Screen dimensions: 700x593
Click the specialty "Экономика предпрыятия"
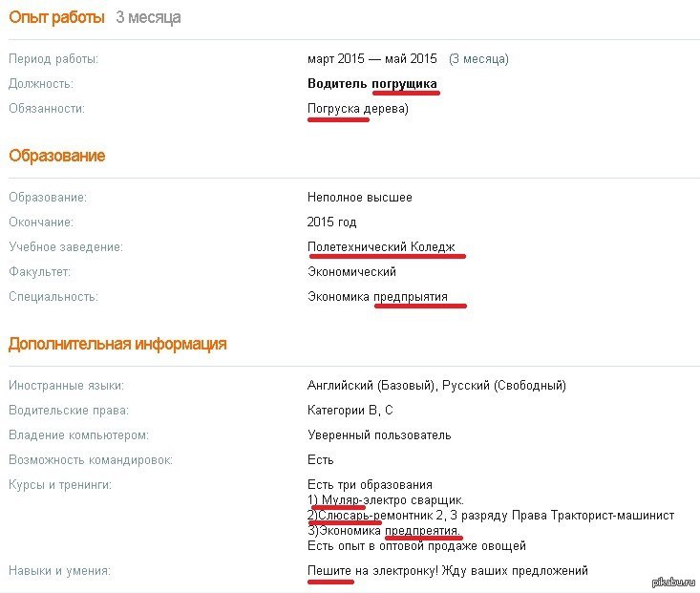click(377, 297)
